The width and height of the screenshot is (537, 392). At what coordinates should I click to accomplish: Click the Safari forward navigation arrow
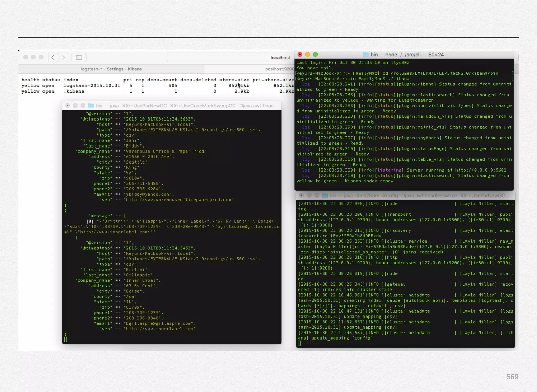point(63,57)
